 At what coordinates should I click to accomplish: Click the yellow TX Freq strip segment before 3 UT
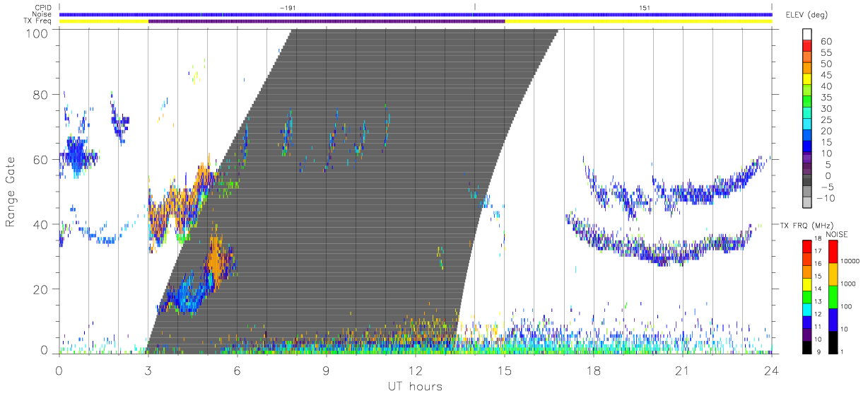(104, 21)
